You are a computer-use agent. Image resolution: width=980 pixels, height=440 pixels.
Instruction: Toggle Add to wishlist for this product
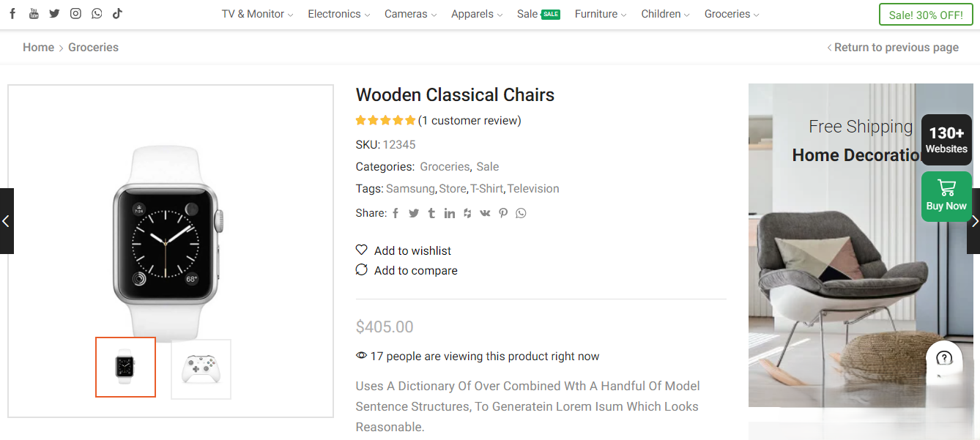pyautogui.click(x=403, y=250)
